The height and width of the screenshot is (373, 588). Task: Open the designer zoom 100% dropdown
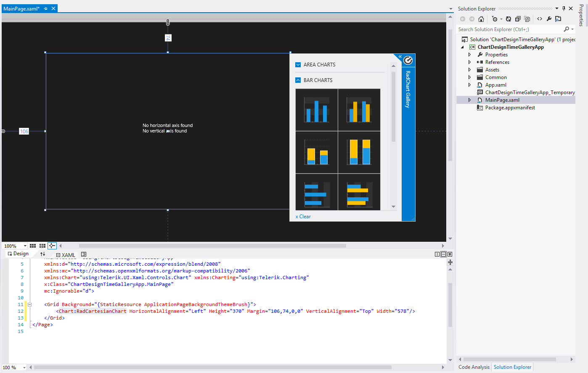25,246
